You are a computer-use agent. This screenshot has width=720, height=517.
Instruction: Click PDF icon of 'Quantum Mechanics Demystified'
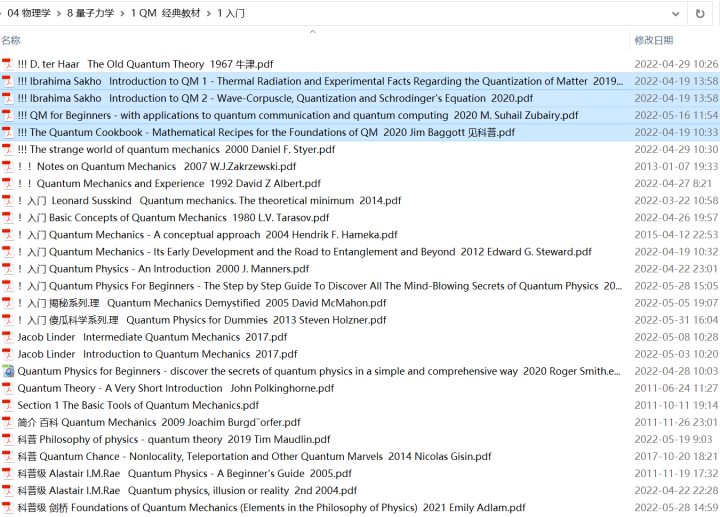coord(7,303)
